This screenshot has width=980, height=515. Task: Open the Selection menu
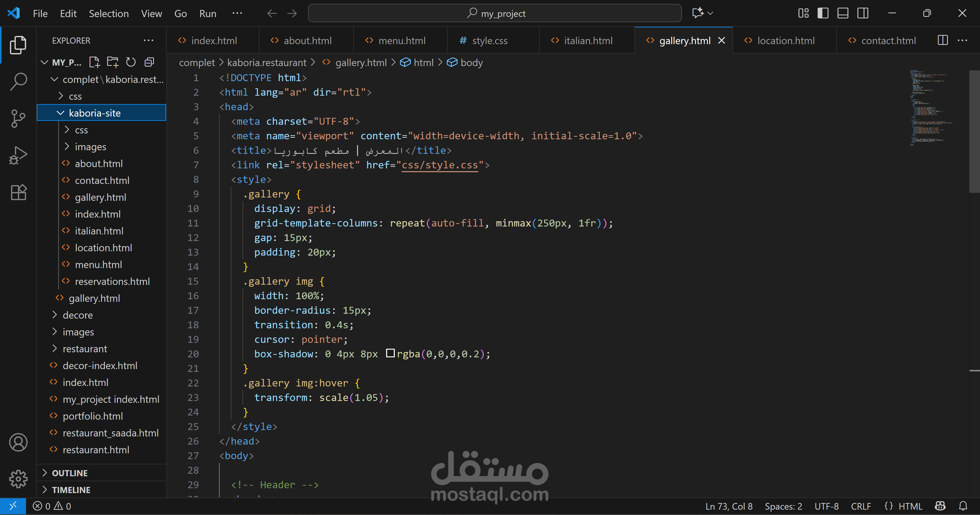pyautogui.click(x=108, y=14)
